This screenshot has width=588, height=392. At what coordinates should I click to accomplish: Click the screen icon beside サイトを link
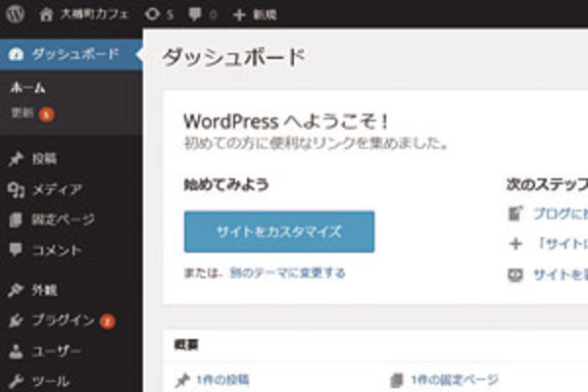point(515,274)
